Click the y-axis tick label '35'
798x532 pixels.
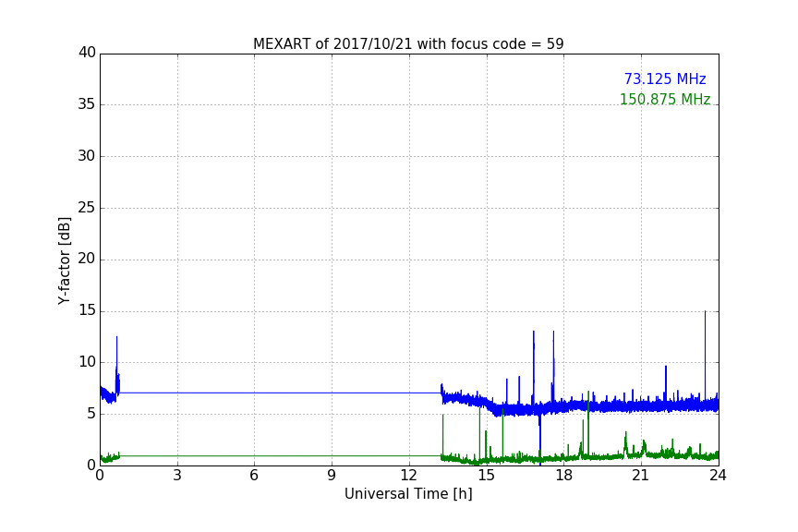(87, 104)
